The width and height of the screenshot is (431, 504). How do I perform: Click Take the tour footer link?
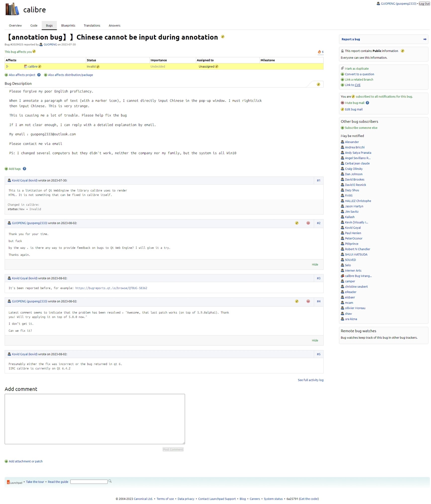click(x=35, y=482)
